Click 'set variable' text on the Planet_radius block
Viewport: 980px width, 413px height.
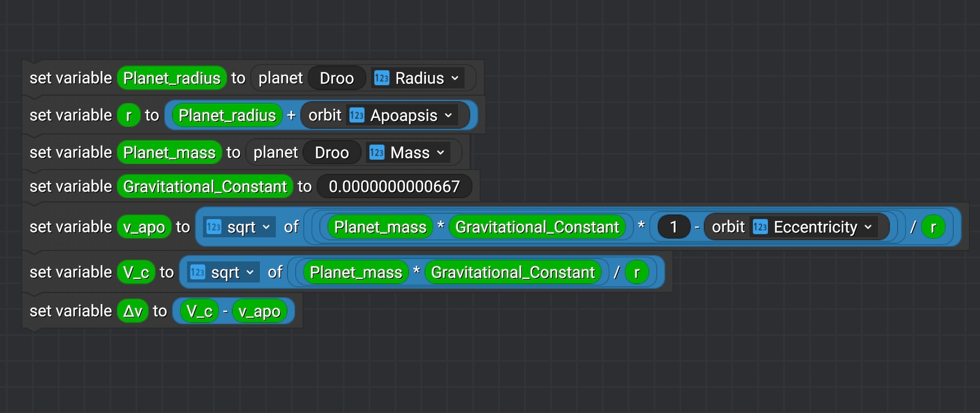click(71, 78)
